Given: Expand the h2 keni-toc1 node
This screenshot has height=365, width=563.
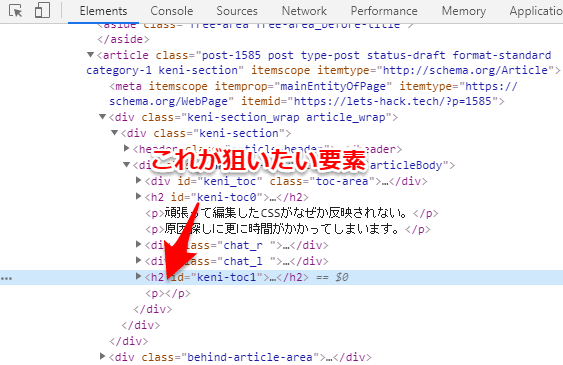Looking at the screenshot, I should (x=139, y=276).
